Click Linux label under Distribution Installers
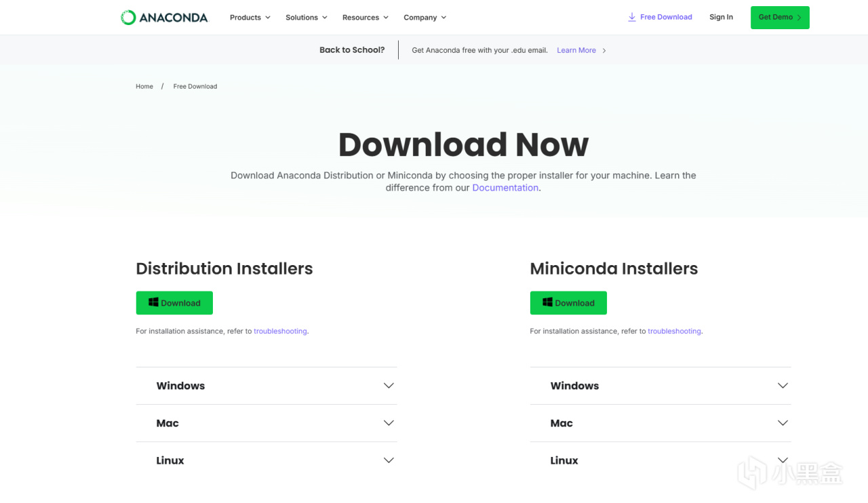The width and height of the screenshot is (868, 503). click(x=170, y=460)
